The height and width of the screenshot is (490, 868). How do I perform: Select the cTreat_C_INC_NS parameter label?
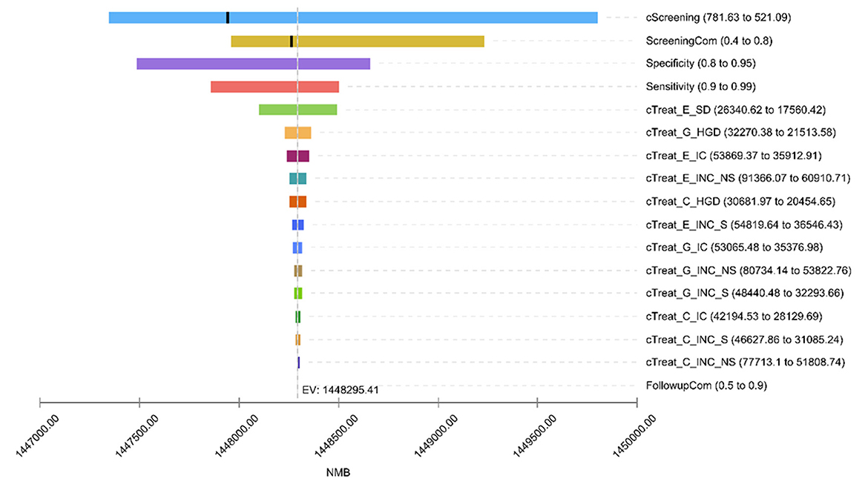click(x=745, y=362)
